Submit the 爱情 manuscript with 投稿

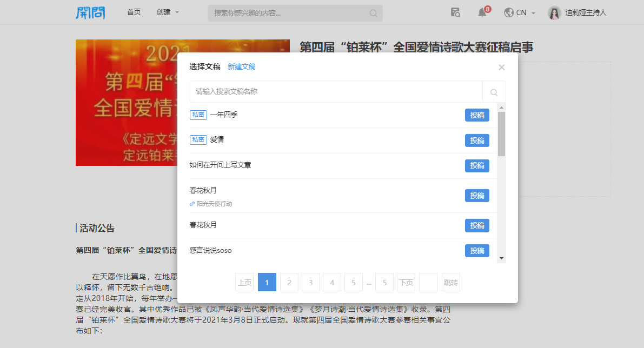[477, 140]
